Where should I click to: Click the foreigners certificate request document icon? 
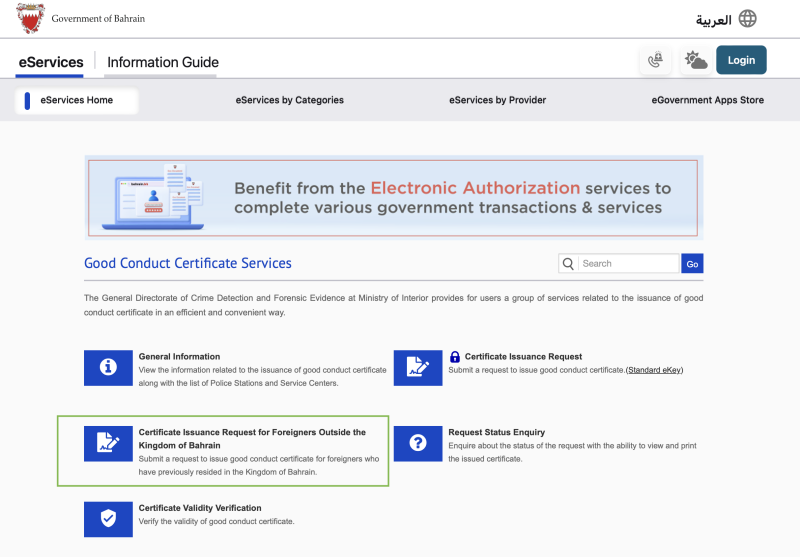[108, 444]
